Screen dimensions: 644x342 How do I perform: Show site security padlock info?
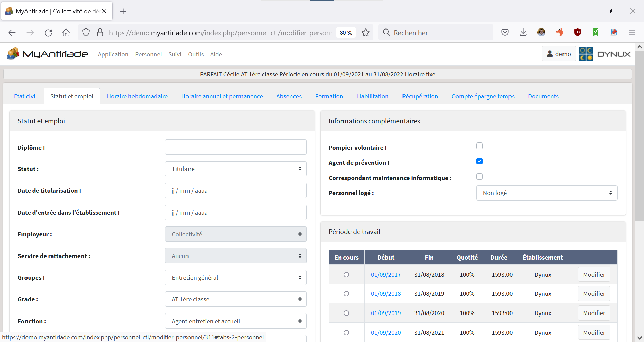point(100,33)
